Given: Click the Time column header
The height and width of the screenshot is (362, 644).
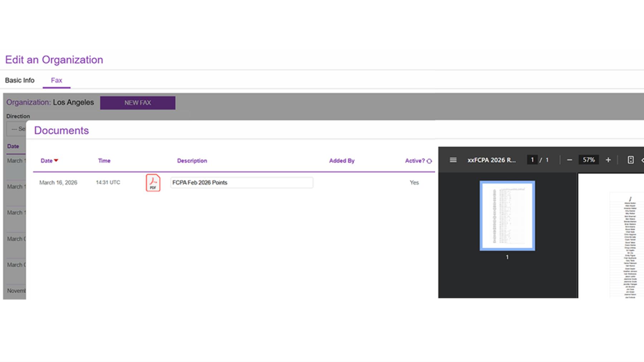Looking at the screenshot, I should point(104,161).
